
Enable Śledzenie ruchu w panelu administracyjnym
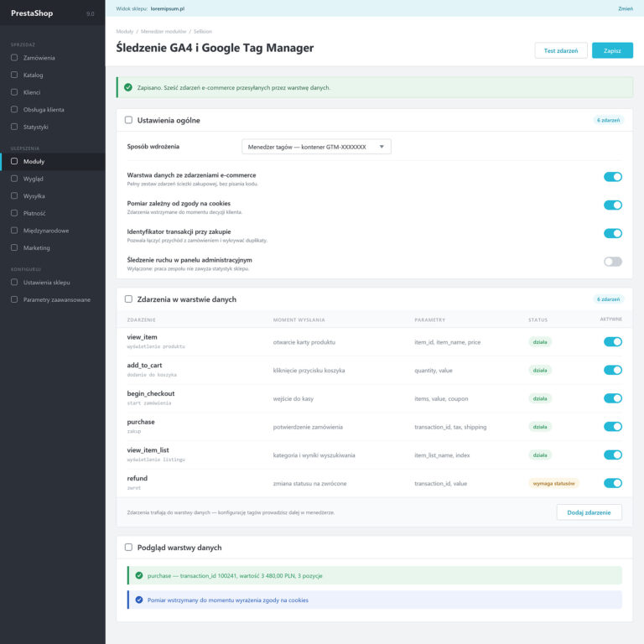tap(613, 262)
